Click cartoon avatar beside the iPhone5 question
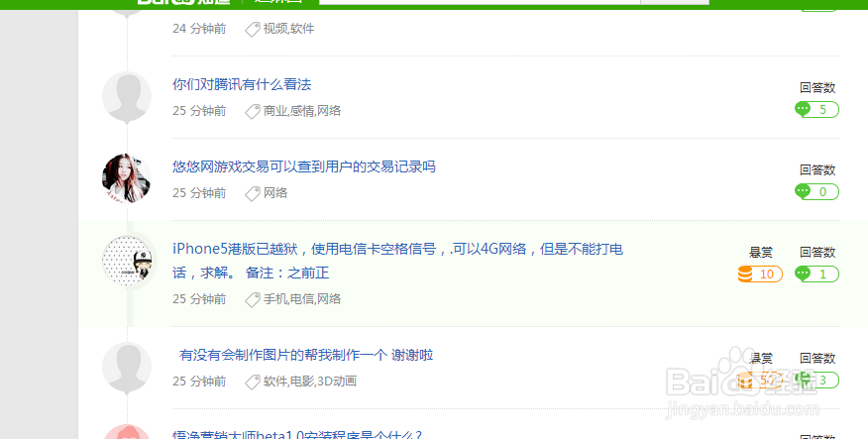The image size is (868, 439). click(127, 261)
